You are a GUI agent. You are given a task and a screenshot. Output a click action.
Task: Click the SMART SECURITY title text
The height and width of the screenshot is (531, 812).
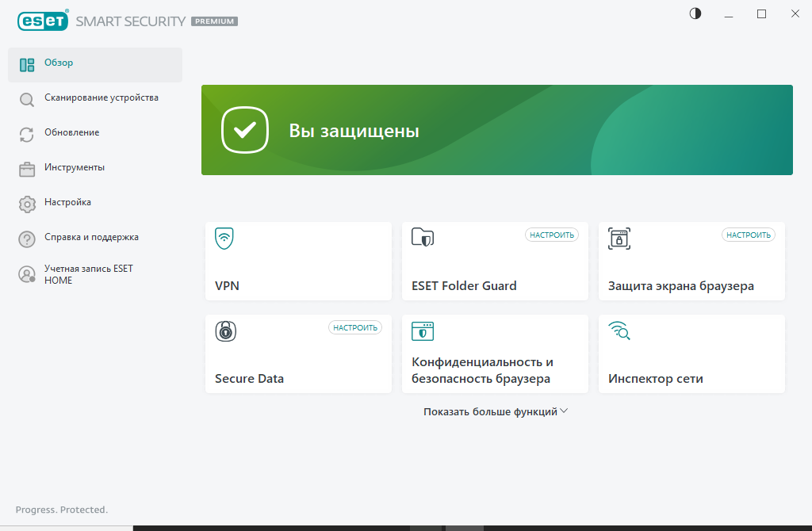tap(131, 21)
